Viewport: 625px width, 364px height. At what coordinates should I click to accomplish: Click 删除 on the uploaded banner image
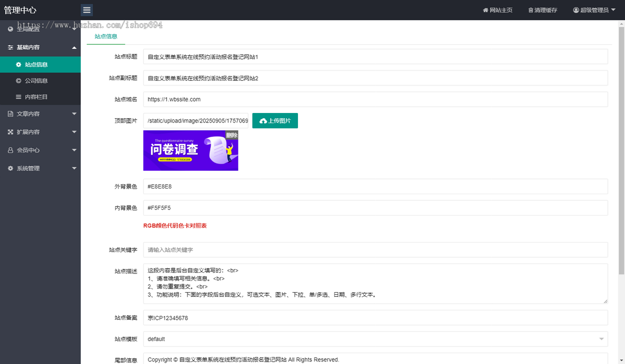click(x=233, y=135)
